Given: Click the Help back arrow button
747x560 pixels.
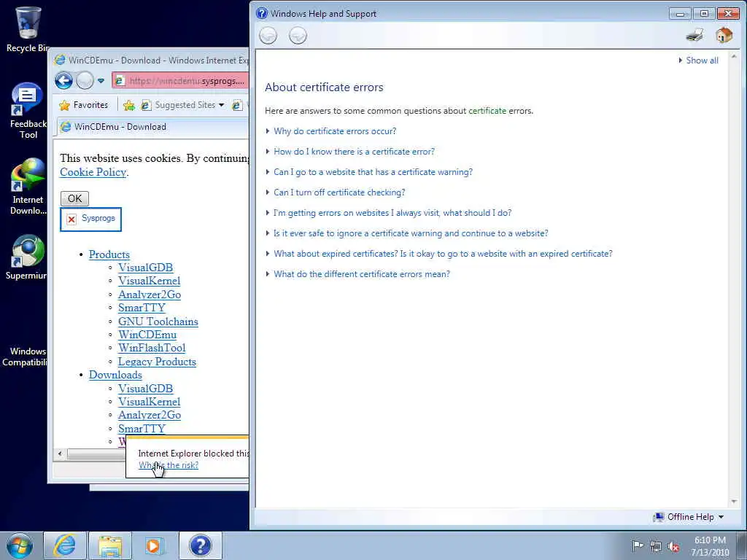Looking at the screenshot, I should [x=268, y=36].
